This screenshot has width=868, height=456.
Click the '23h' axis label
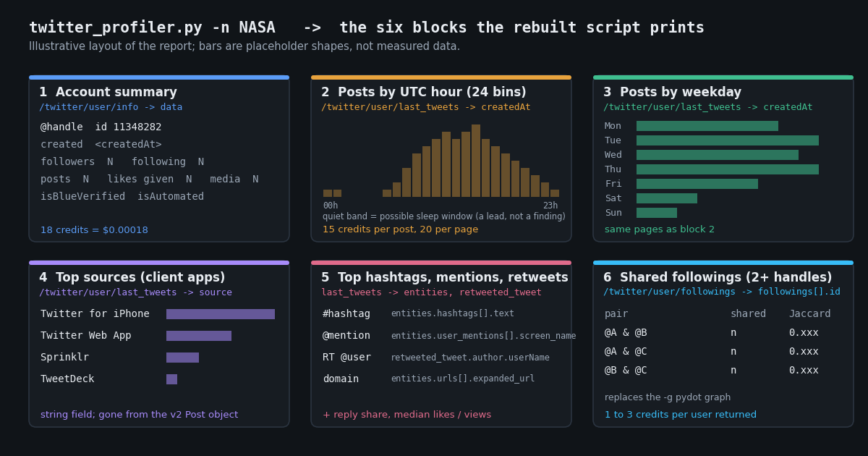click(550, 206)
